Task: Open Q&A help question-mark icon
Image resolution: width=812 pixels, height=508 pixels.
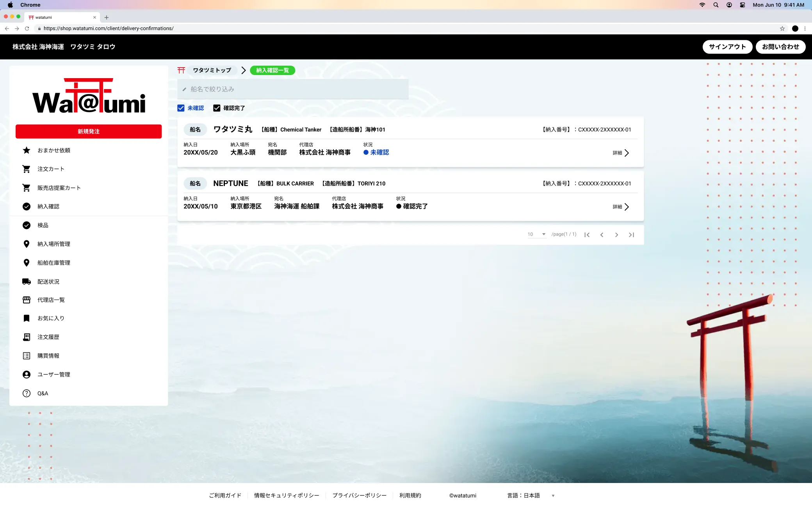Action: (27, 394)
